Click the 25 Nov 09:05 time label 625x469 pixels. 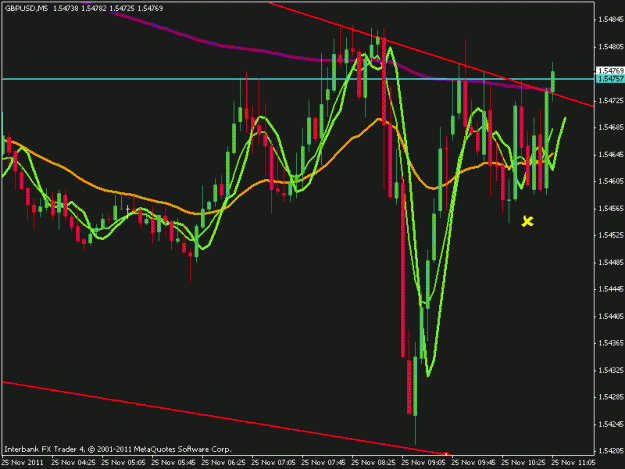pyautogui.click(x=424, y=463)
